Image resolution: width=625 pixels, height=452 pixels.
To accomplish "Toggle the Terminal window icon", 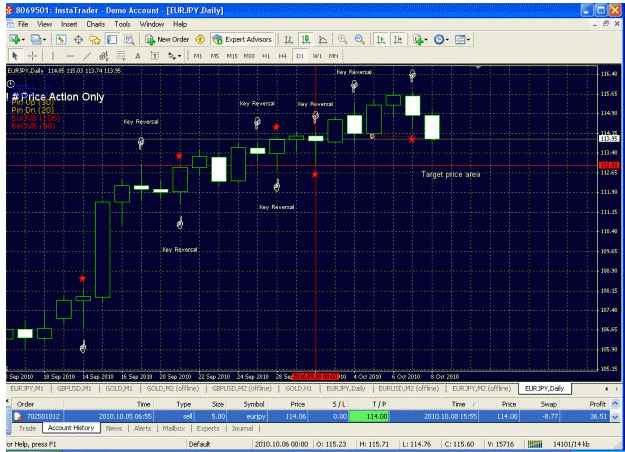I will tap(112, 39).
